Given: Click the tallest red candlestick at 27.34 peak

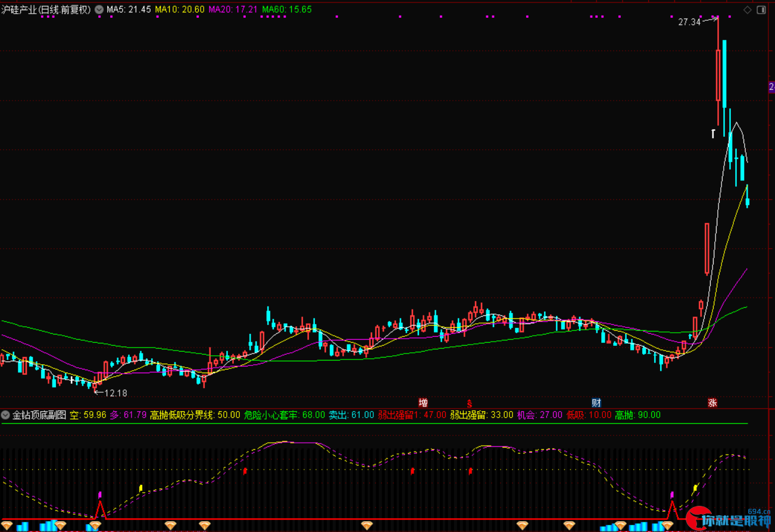Looking at the screenshot, I should click(718, 76).
